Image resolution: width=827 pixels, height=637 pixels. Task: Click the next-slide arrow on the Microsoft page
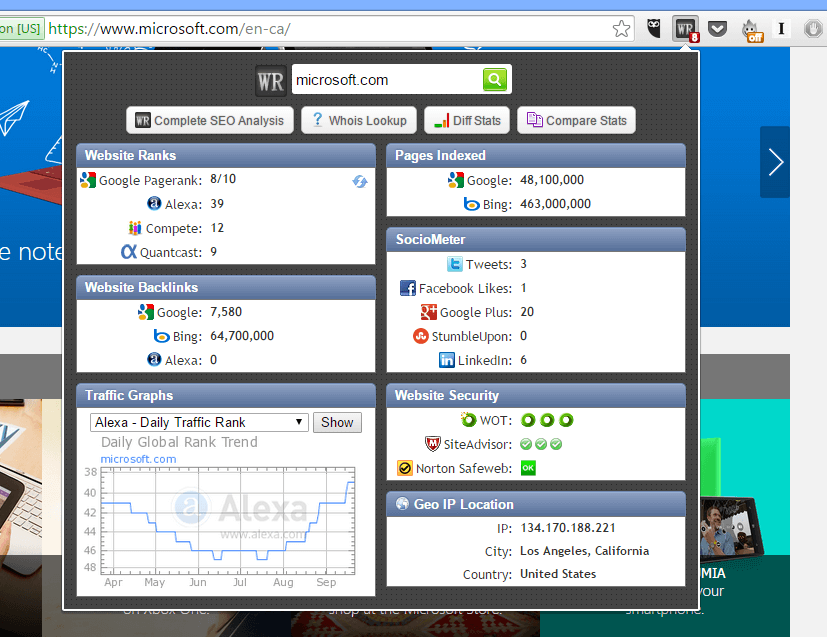point(775,162)
